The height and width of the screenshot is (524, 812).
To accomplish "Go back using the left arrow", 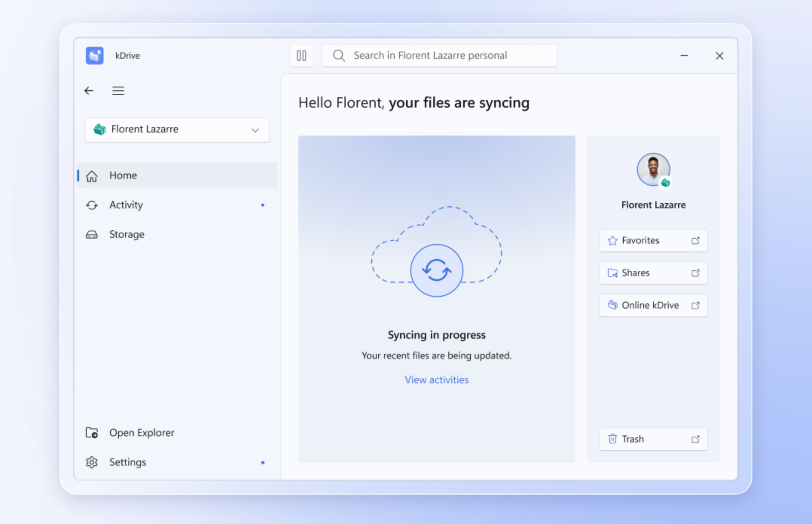I will point(89,91).
